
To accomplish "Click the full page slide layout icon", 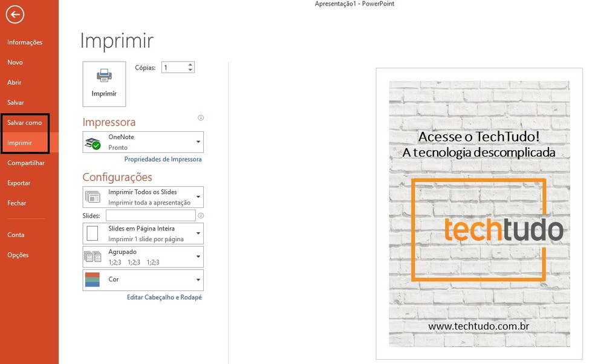I will coord(92,233).
